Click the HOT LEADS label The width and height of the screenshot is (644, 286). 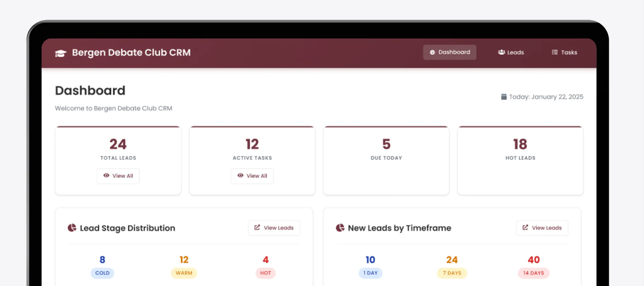coord(520,158)
